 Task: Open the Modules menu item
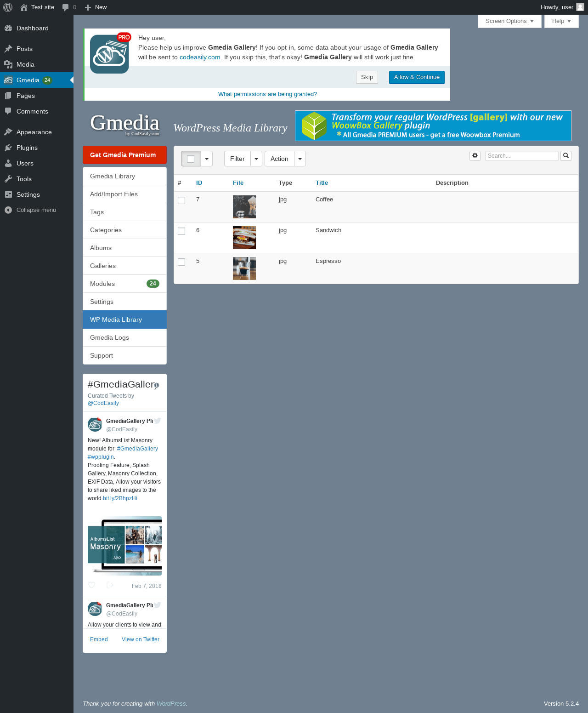[x=124, y=284]
